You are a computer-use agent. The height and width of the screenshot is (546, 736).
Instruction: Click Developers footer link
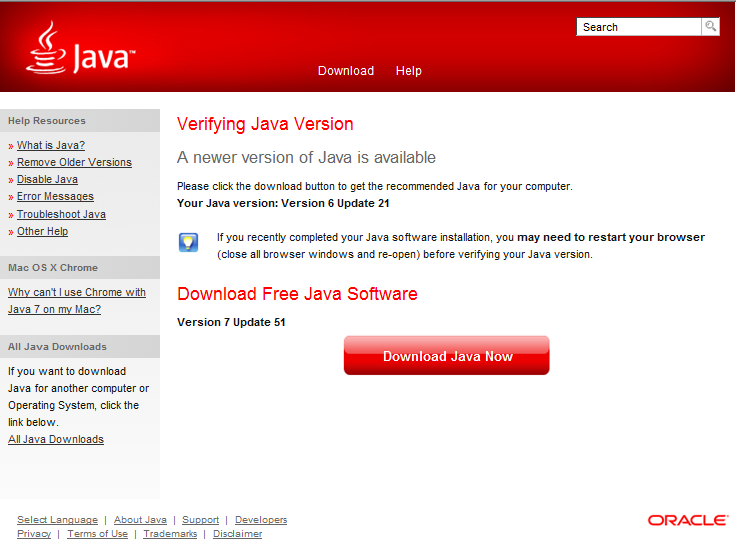click(261, 520)
